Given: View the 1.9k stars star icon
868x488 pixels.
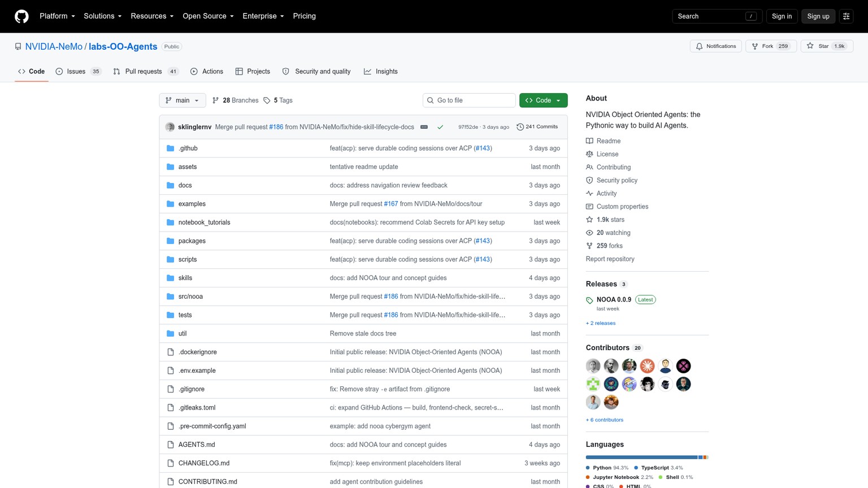Looking at the screenshot, I should [x=589, y=220].
